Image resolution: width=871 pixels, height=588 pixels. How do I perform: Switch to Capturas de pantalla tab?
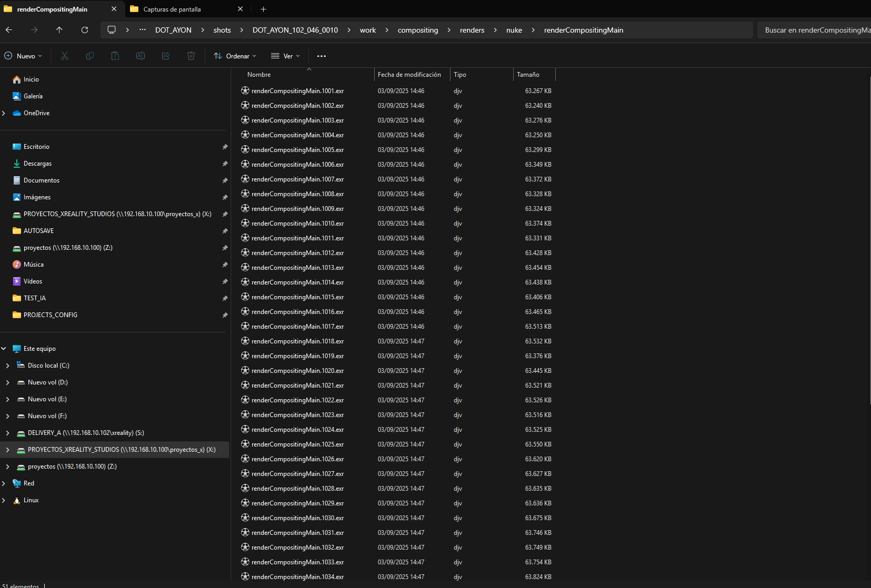point(172,9)
